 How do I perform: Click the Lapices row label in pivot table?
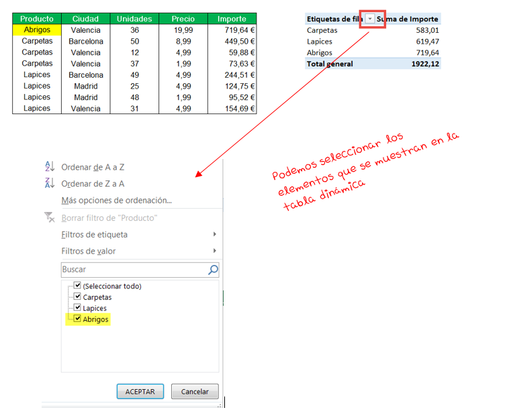[x=320, y=42]
